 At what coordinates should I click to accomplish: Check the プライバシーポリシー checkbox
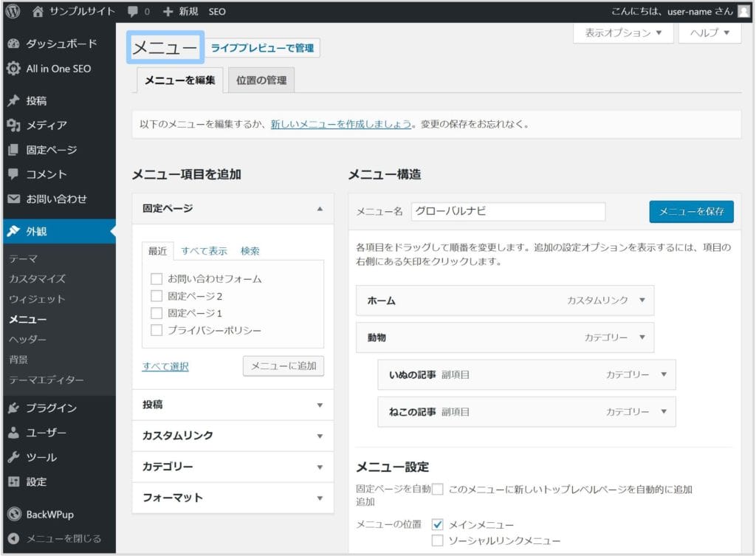pos(157,330)
